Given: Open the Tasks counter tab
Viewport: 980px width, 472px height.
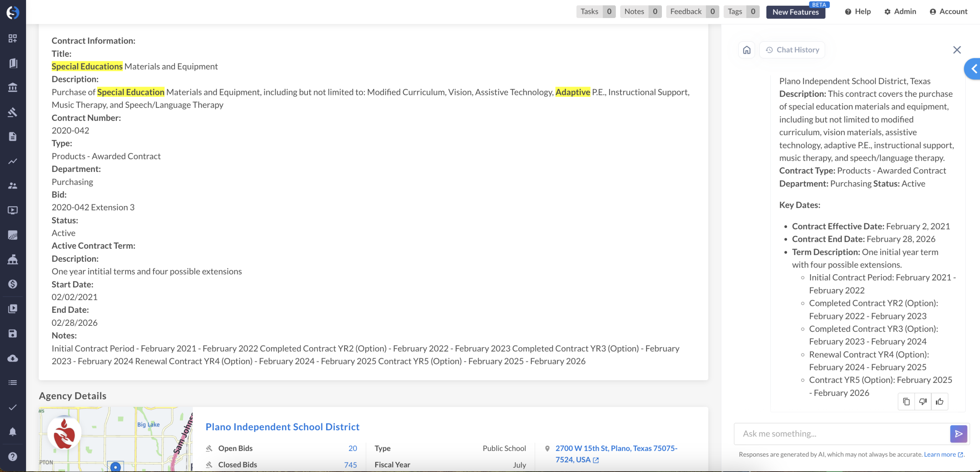Looking at the screenshot, I should [x=595, y=11].
